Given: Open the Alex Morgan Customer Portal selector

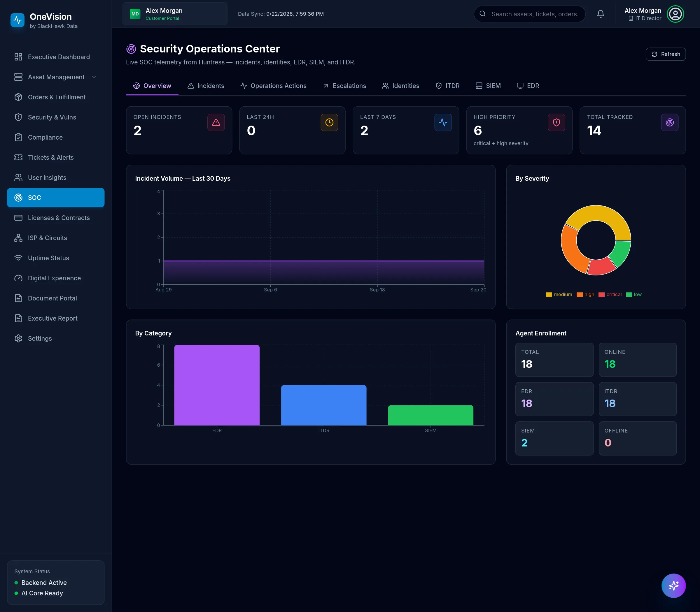Looking at the screenshot, I should click(x=175, y=14).
